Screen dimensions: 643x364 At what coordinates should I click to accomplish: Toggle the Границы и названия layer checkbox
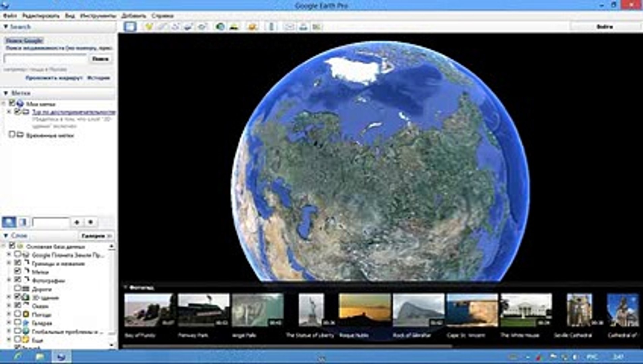pos(18,263)
